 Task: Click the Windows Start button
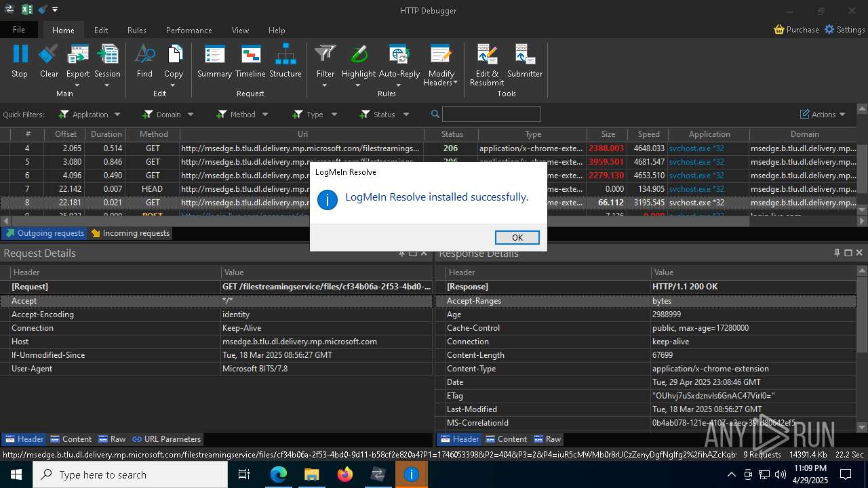point(16,474)
